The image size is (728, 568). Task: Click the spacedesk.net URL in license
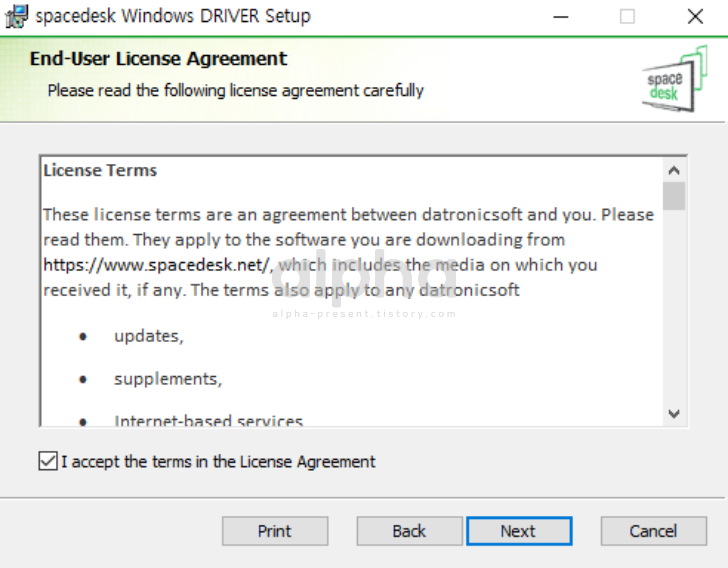click(156, 265)
